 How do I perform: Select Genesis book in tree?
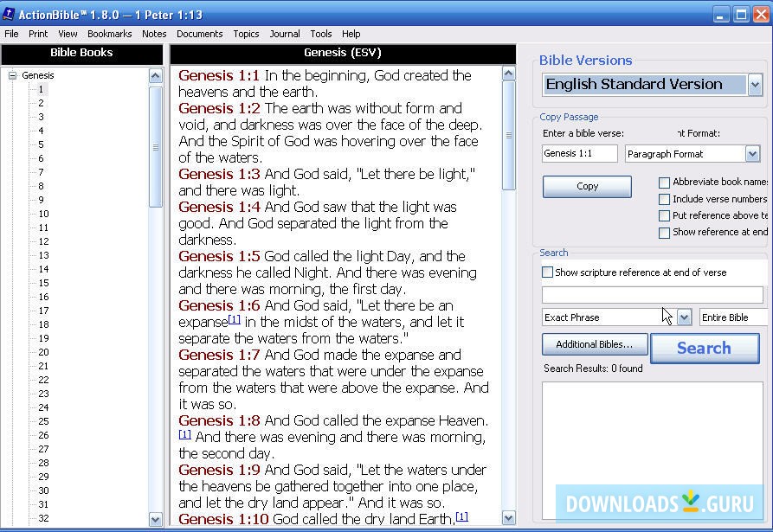pos(38,75)
